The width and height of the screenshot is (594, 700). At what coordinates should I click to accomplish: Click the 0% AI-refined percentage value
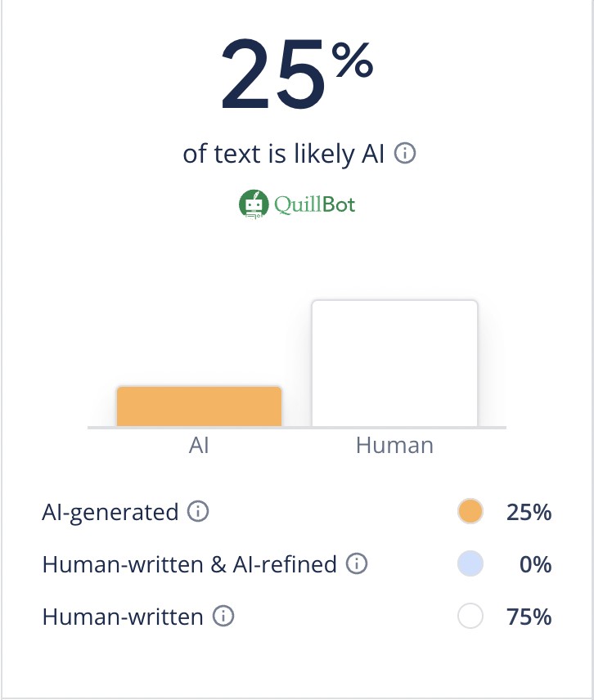[x=535, y=564]
